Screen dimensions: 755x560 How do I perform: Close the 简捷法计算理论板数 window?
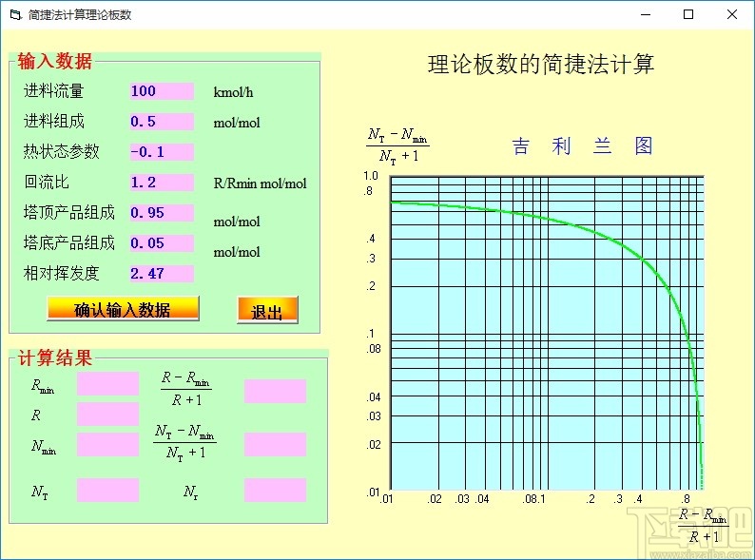click(732, 15)
